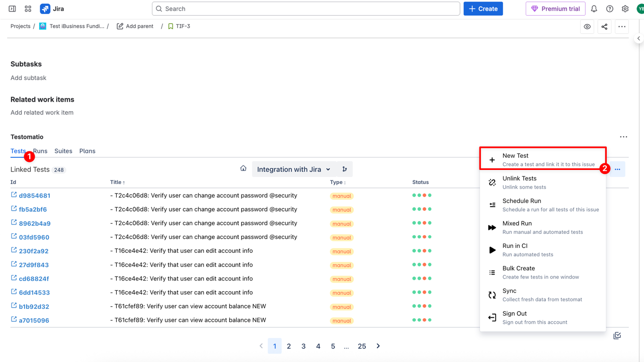644x362 pixels.
Task: Open the settings gear icon
Action: tap(625, 9)
